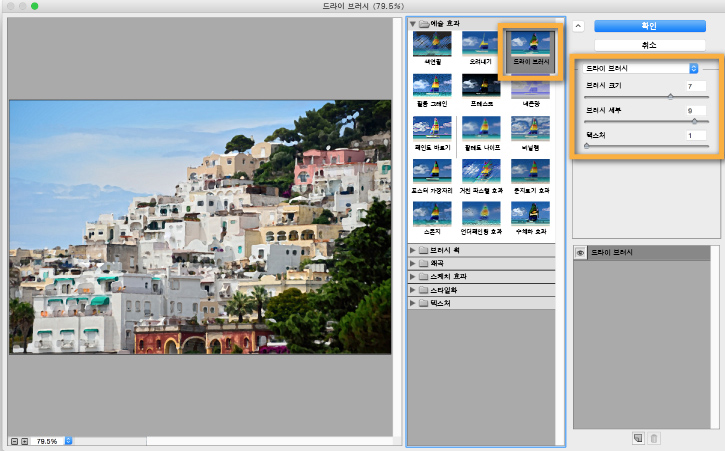Click the filter list vertical scrollbar
The width and height of the screenshot is (725, 451).
click(x=560, y=233)
